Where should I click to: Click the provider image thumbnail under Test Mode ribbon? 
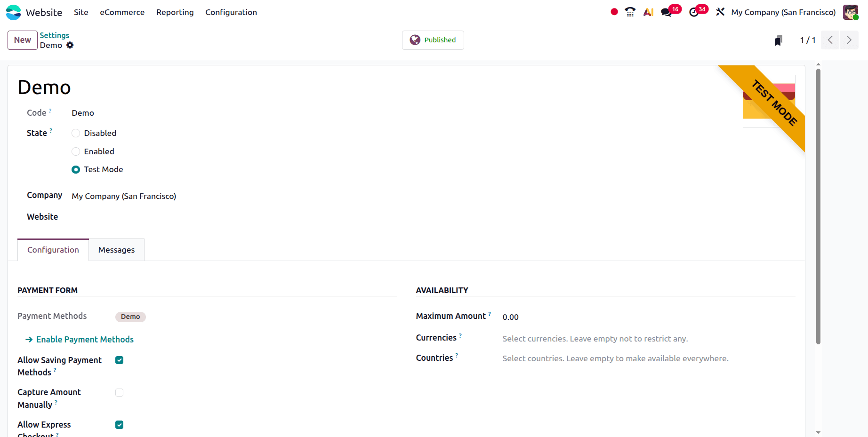click(769, 101)
